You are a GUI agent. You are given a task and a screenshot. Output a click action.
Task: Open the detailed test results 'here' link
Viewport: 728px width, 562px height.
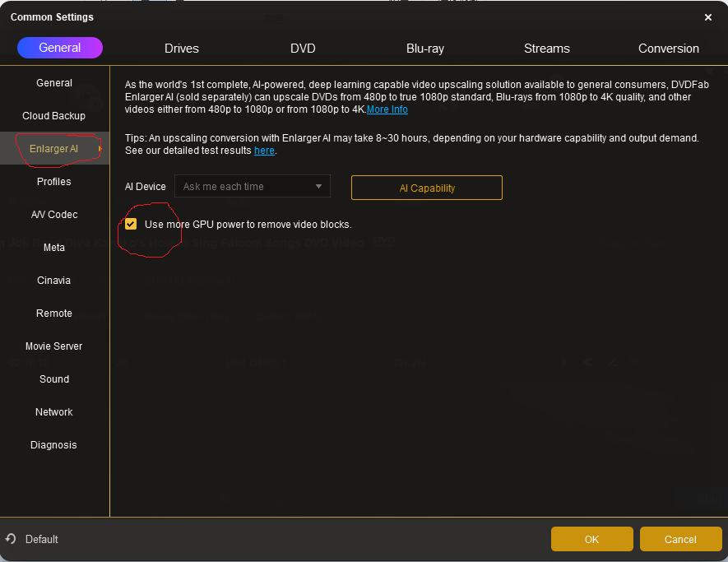point(264,151)
